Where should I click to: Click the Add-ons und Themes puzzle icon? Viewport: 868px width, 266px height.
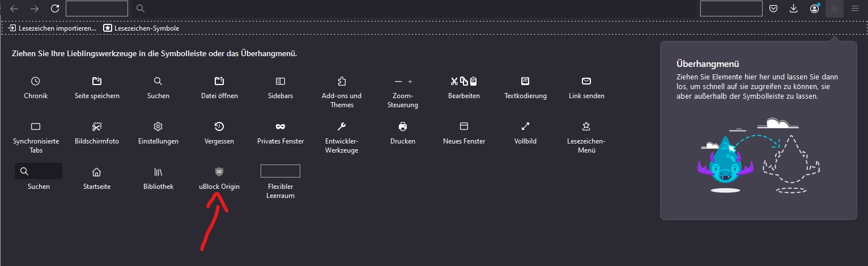click(x=342, y=81)
